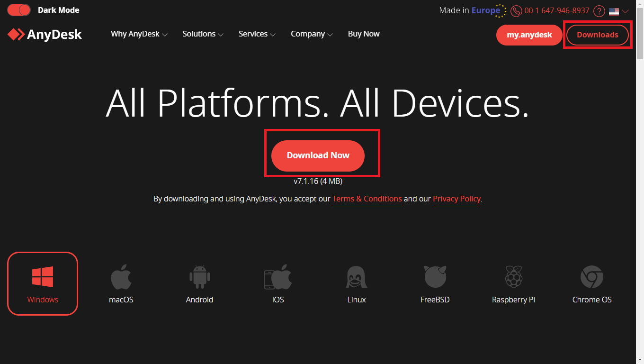The width and height of the screenshot is (644, 364).
Task: Go to Buy Now page
Action: coord(364,34)
